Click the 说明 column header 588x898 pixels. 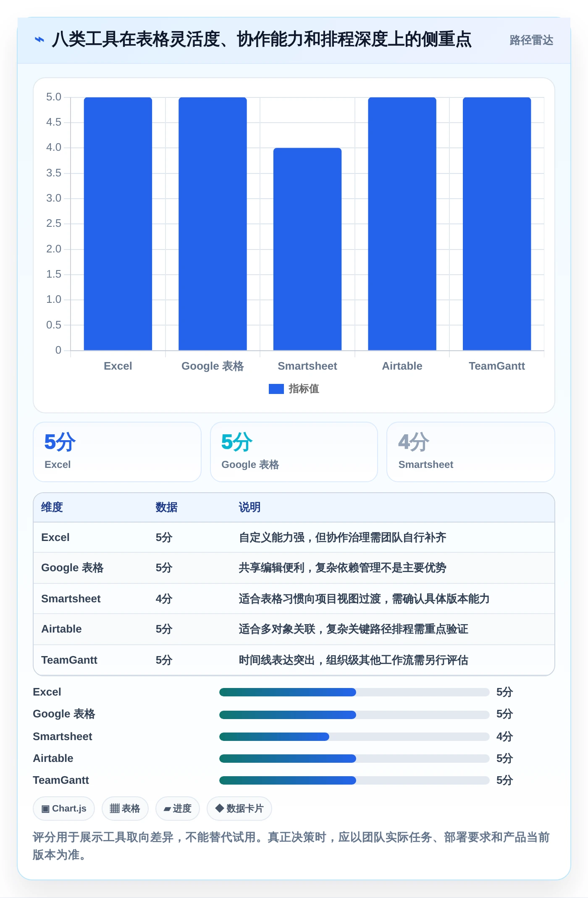click(x=249, y=507)
